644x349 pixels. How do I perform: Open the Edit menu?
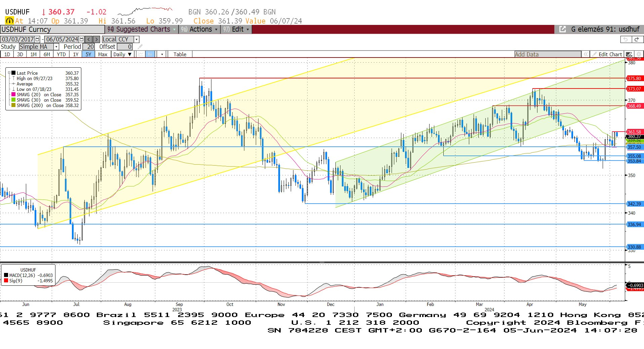coord(236,29)
